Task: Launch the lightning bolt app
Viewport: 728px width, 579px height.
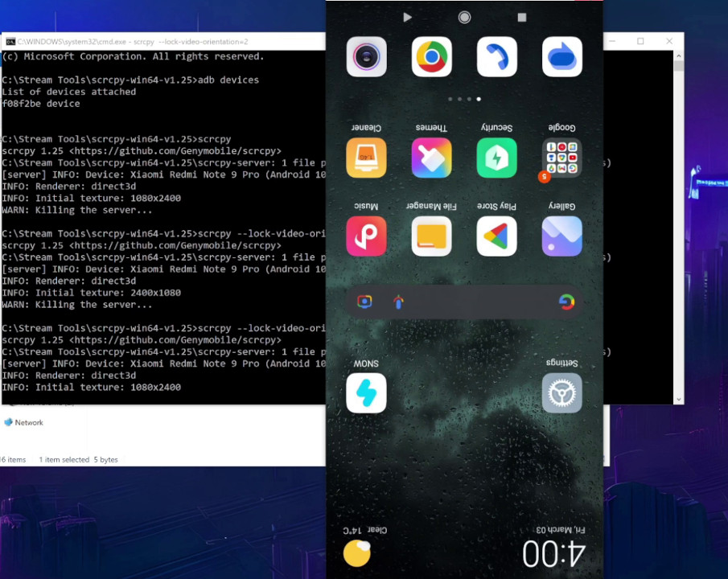Action: (x=366, y=392)
